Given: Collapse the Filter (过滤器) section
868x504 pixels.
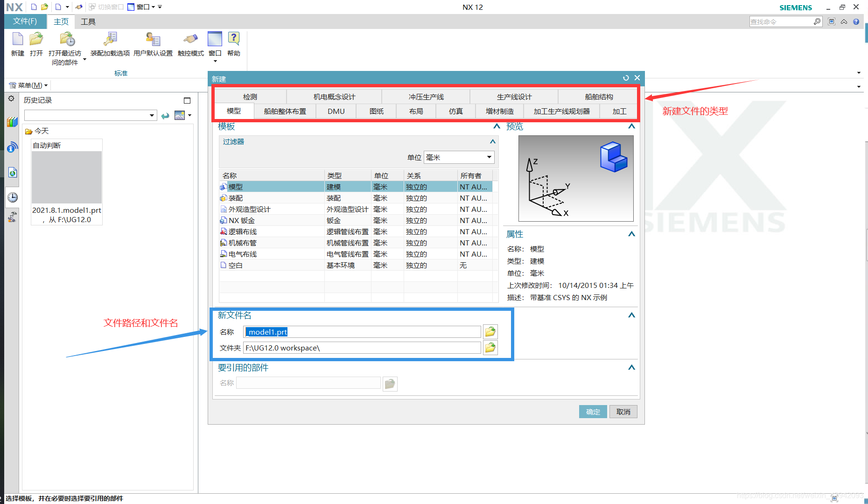Looking at the screenshot, I should pyautogui.click(x=492, y=141).
